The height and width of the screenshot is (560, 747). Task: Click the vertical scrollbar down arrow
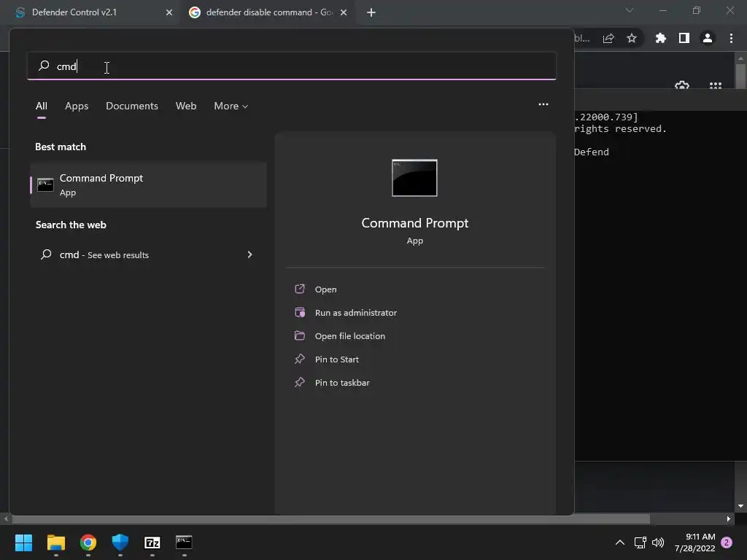(x=740, y=506)
